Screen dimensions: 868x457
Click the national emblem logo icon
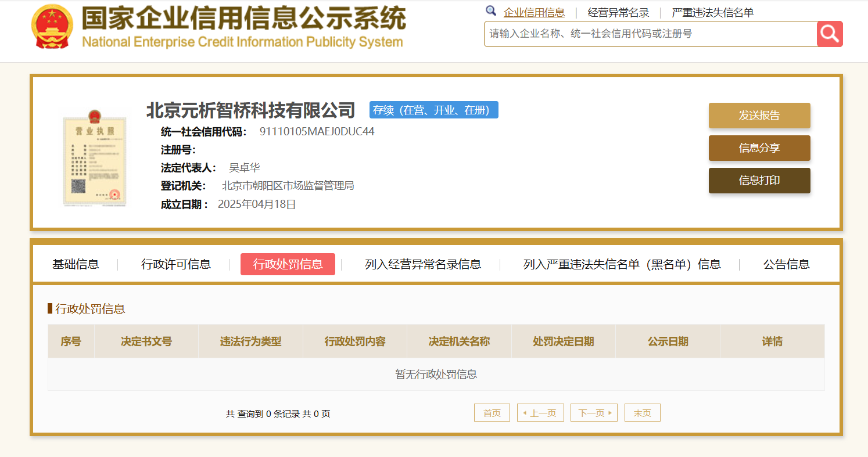coord(52,27)
